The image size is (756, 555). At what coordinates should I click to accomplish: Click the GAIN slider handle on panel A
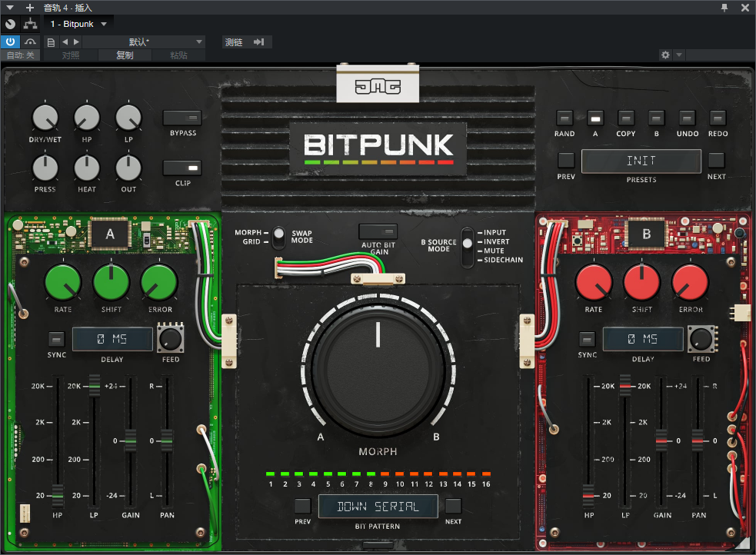[x=131, y=440]
